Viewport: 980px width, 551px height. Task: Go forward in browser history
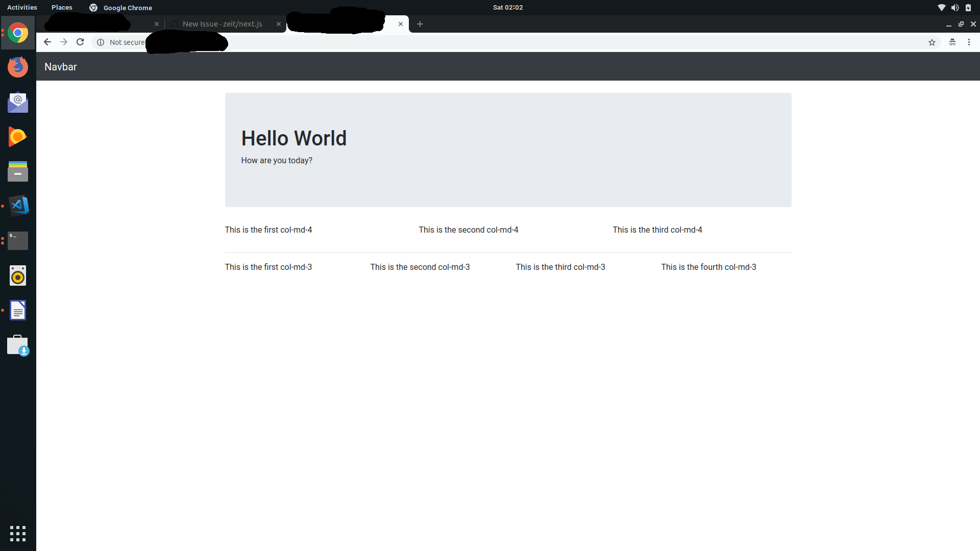click(64, 42)
